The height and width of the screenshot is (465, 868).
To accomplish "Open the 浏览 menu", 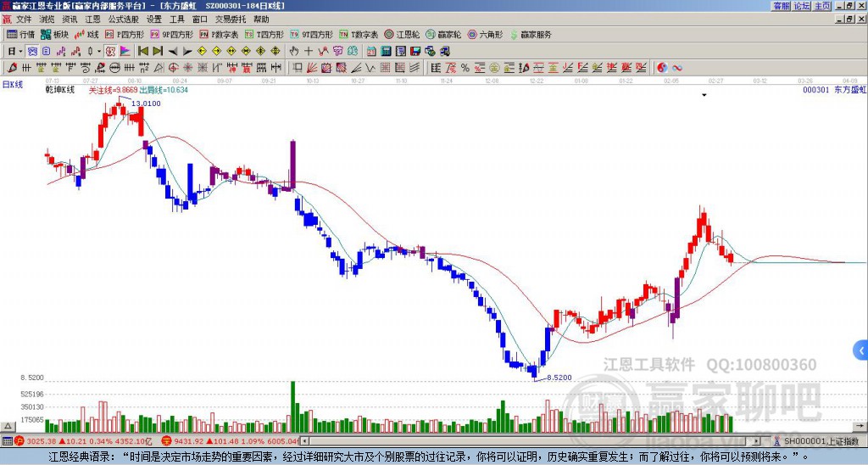I will [x=47, y=20].
